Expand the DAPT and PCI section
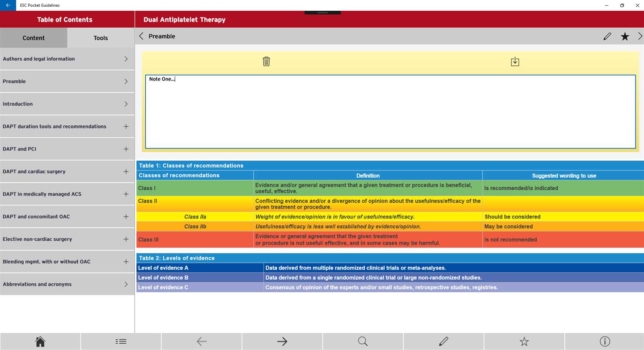This screenshot has width=644, height=350. [67, 149]
